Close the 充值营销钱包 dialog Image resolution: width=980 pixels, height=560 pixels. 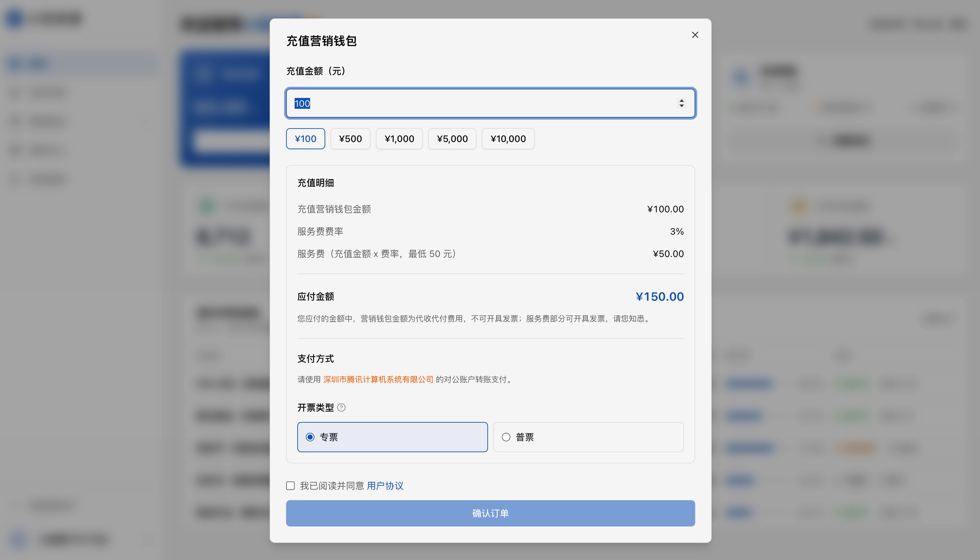(x=695, y=35)
